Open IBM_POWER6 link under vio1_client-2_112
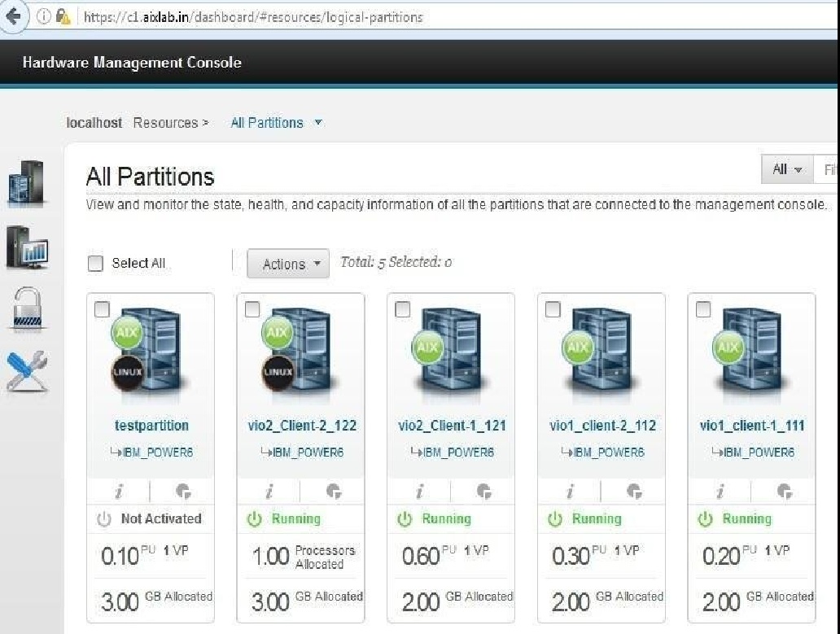Screen dimensions: 840x634 (609, 453)
